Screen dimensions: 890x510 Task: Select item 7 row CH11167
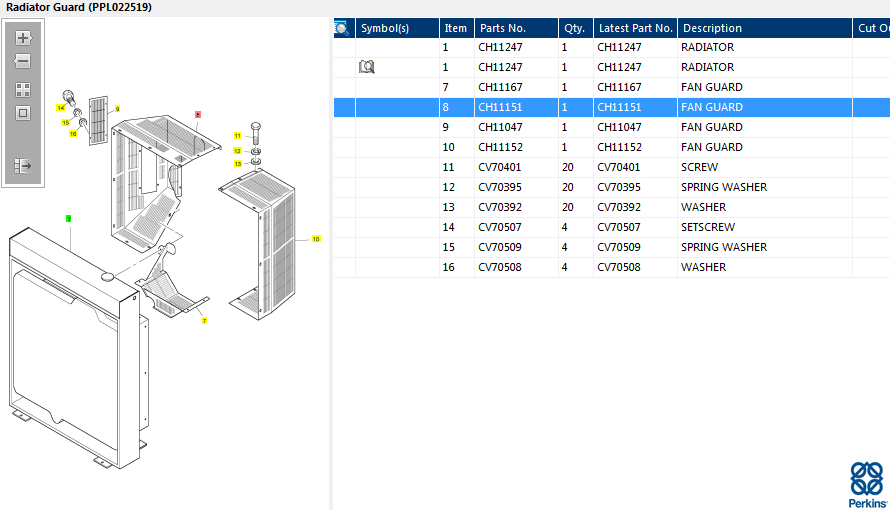pyautogui.click(x=611, y=87)
